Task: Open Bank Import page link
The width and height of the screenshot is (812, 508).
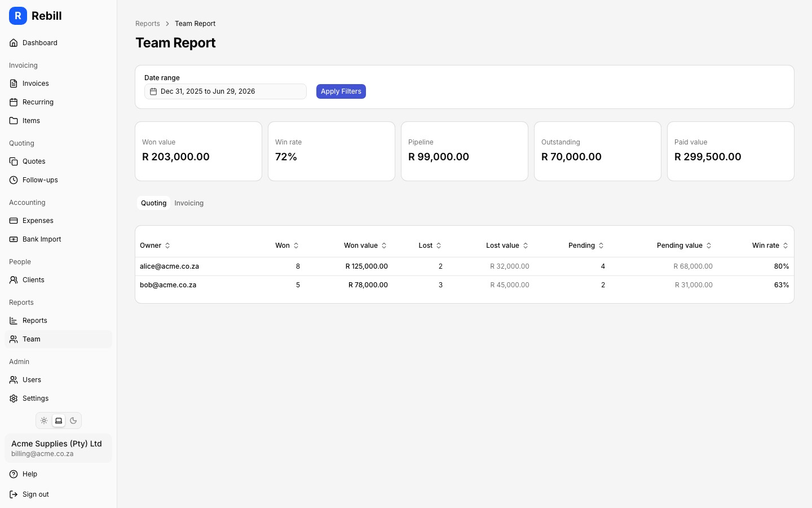Action: coord(58,239)
